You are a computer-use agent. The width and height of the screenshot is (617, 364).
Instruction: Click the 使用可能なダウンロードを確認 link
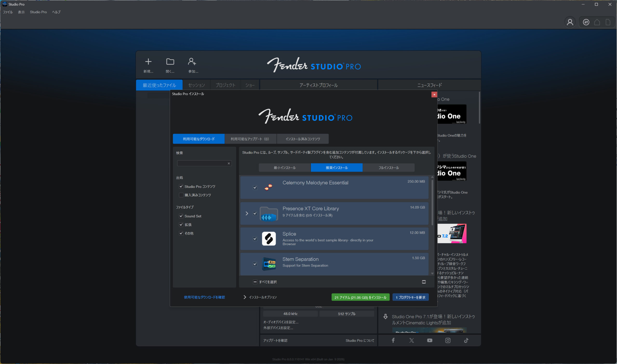point(204,297)
